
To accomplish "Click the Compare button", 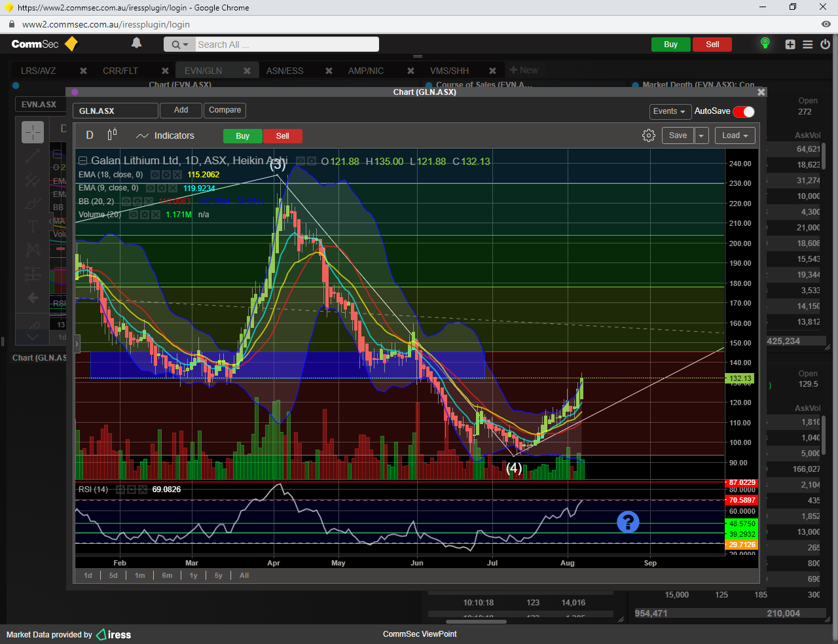I will [225, 111].
